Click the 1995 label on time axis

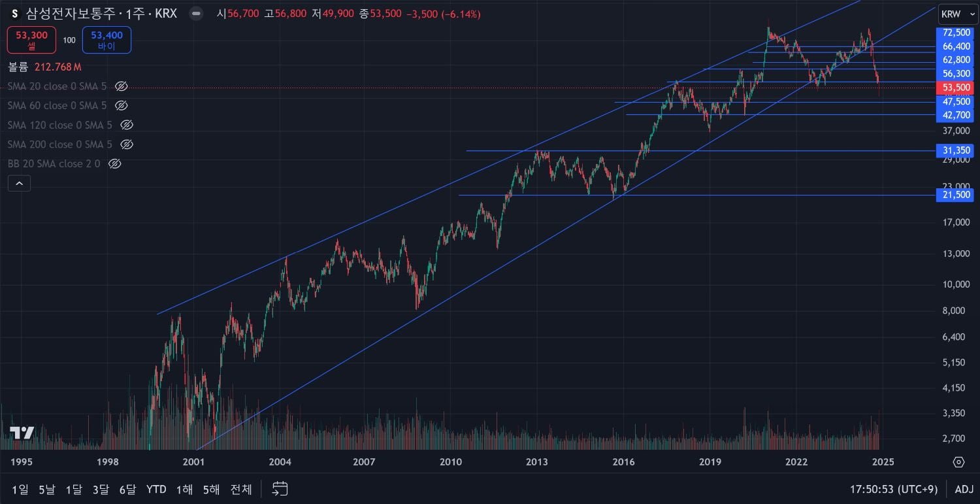22,462
